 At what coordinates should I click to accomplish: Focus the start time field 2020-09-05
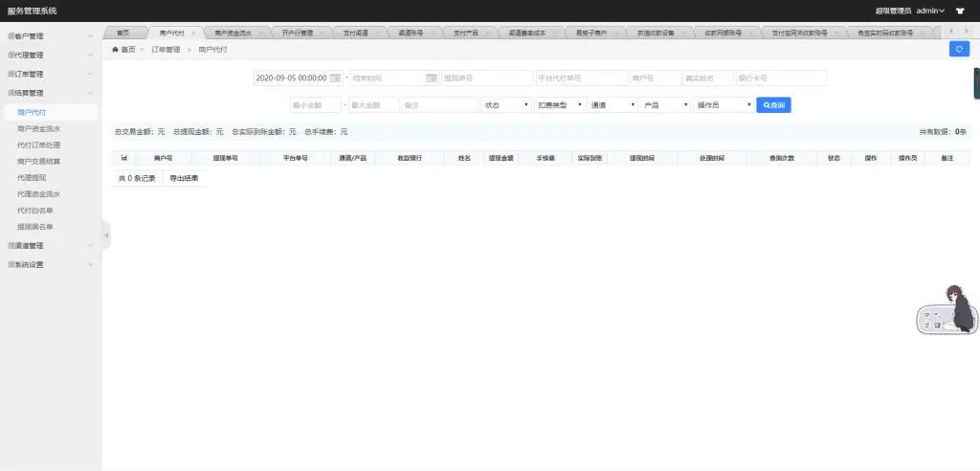299,78
